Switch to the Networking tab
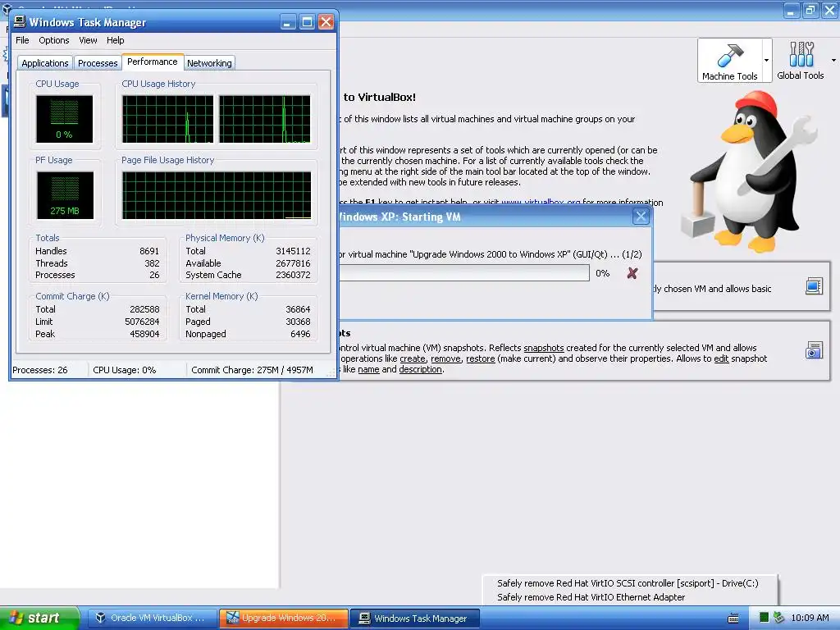Viewport: 840px width, 630px height. coord(209,63)
